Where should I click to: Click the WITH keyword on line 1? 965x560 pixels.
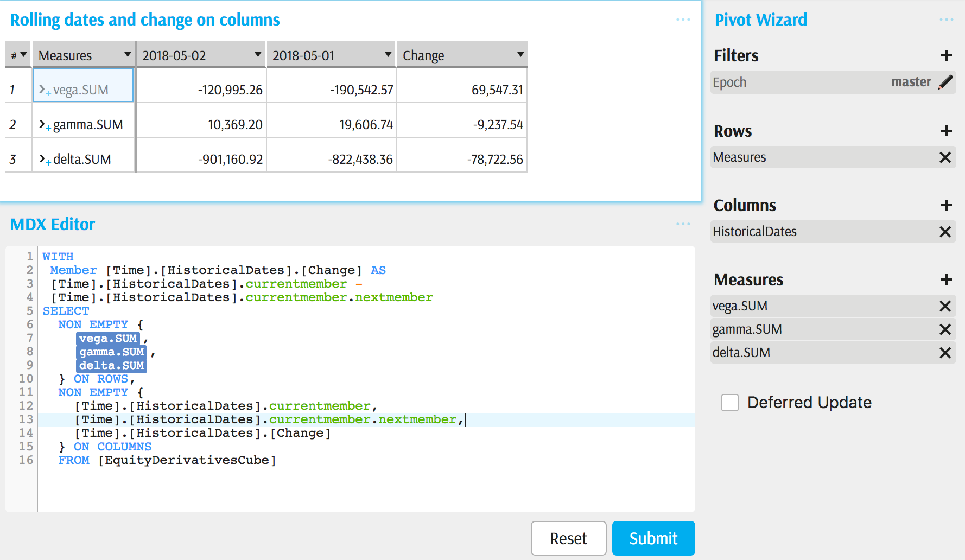tap(58, 257)
